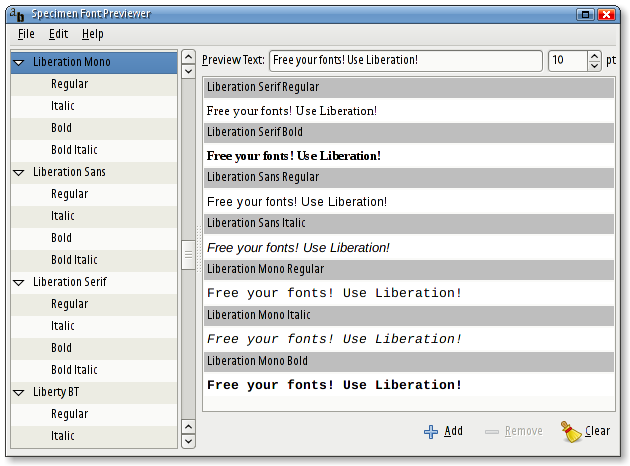
Task: Select Italic under Liberation Sans
Action: pos(94,217)
